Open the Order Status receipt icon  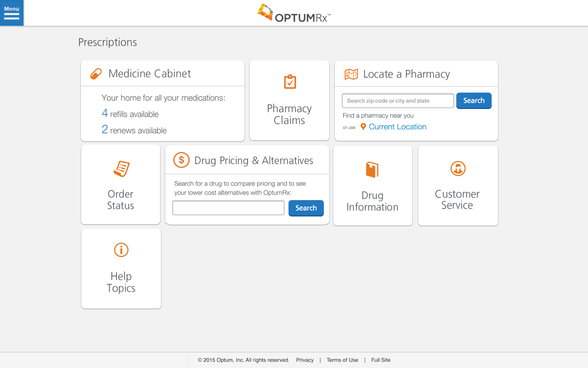point(120,169)
